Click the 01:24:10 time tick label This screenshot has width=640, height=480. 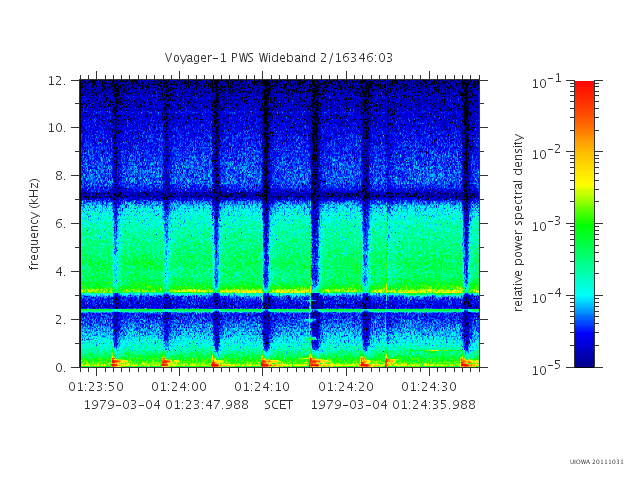(262, 387)
